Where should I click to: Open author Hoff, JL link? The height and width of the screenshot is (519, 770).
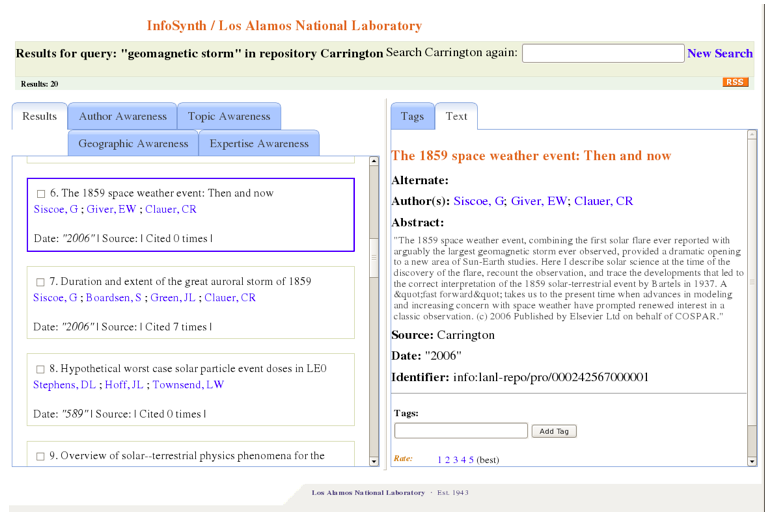(x=124, y=385)
